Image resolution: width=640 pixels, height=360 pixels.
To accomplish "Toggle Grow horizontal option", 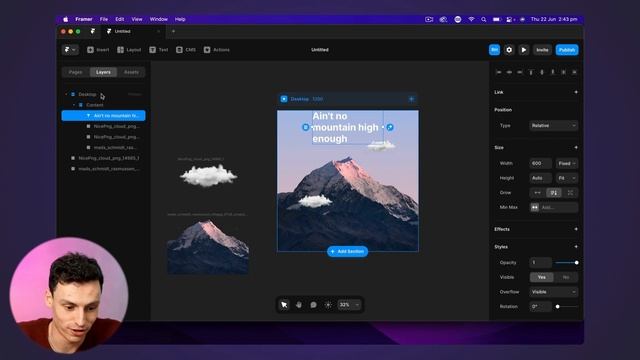I will pyautogui.click(x=538, y=193).
